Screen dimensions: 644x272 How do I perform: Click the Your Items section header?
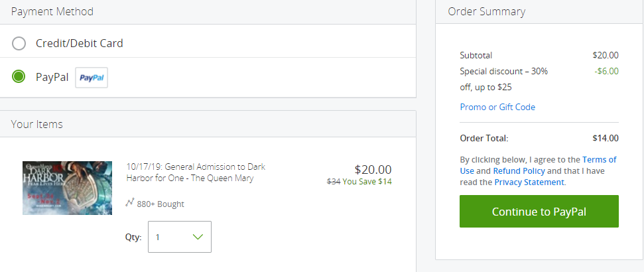point(37,124)
